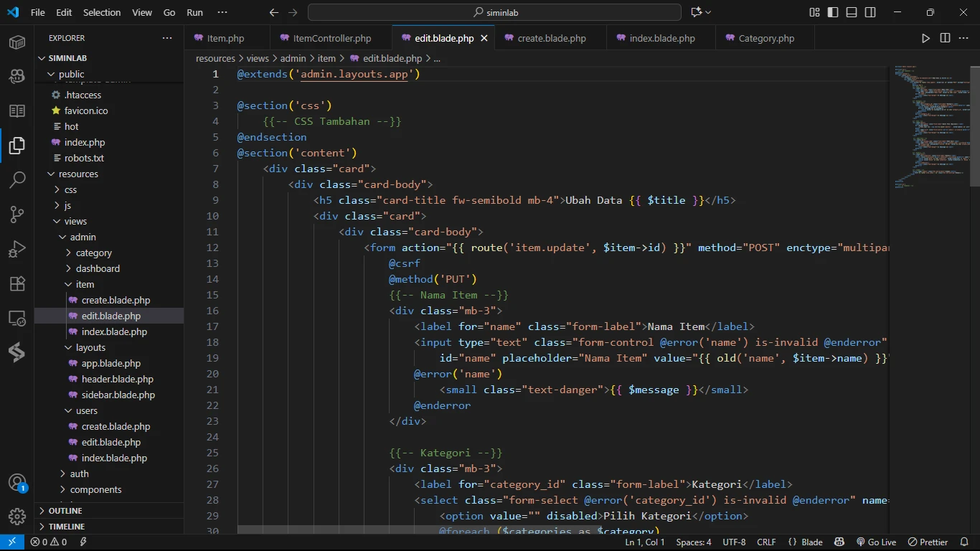Image resolution: width=980 pixels, height=551 pixels.
Task: Toggle the Secondary Side Bar visibility
Action: (x=870, y=12)
